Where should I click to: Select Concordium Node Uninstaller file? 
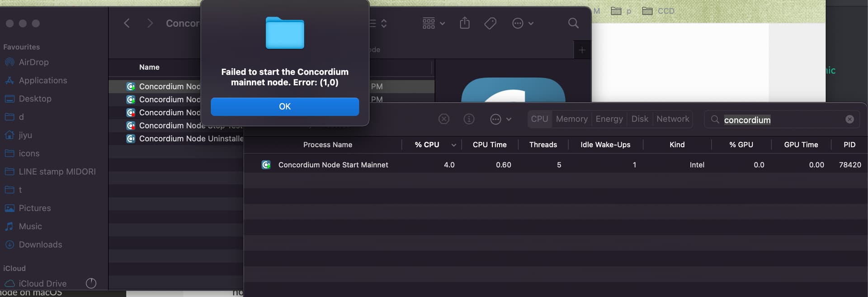point(185,139)
